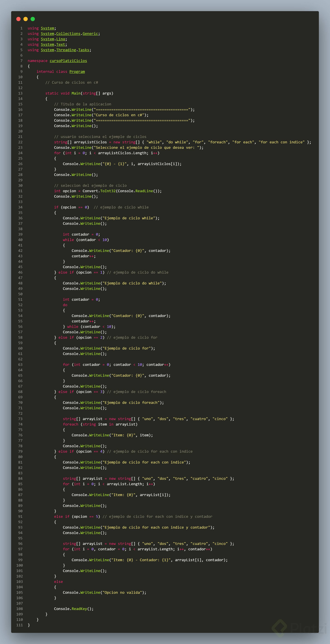This screenshot has width=330, height=644.
Task: Click the yellow minimize traffic light button
Action: click(26, 19)
